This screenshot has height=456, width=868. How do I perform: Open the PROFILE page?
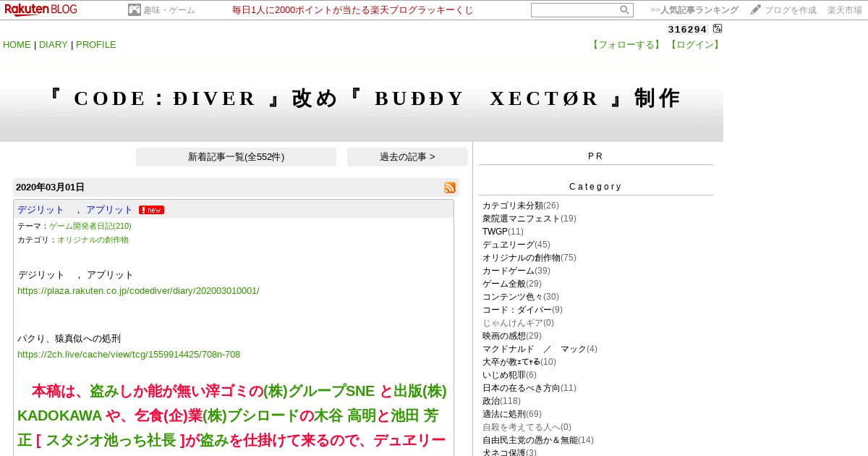(96, 45)
